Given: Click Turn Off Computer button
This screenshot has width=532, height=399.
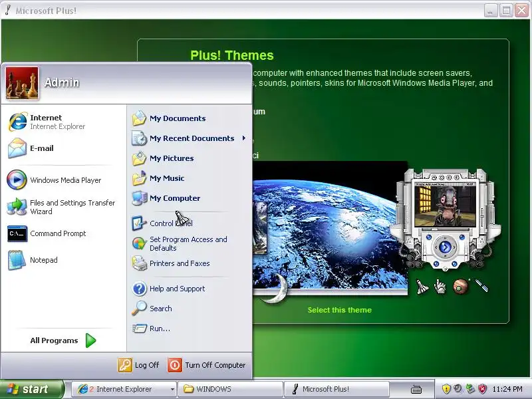Looking at the screenshot, I should [206, 365].
